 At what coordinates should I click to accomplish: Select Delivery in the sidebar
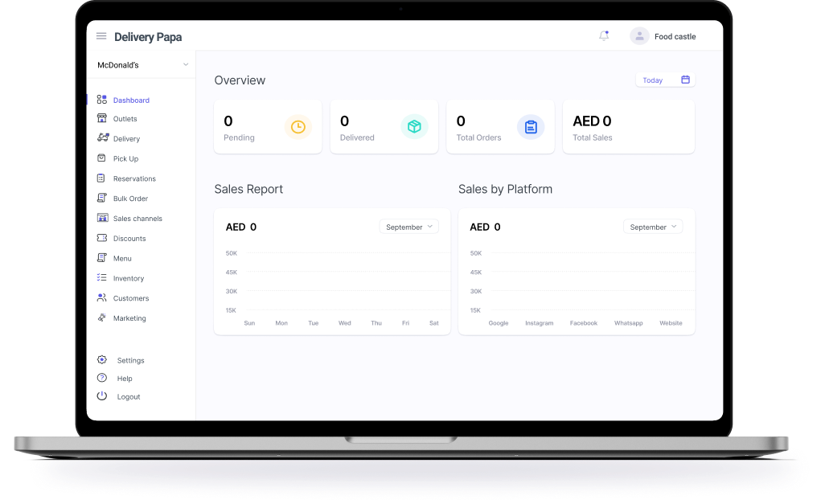pyautogui.click(x=127, y=139)
